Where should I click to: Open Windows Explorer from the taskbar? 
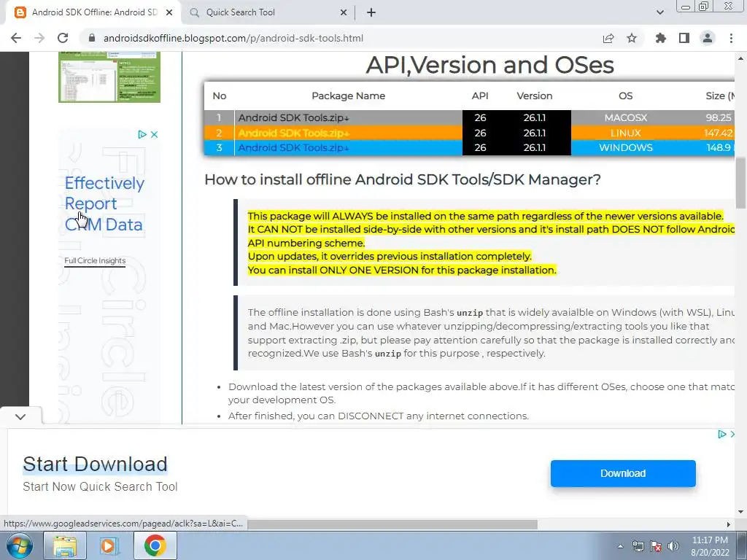[65, 545]
